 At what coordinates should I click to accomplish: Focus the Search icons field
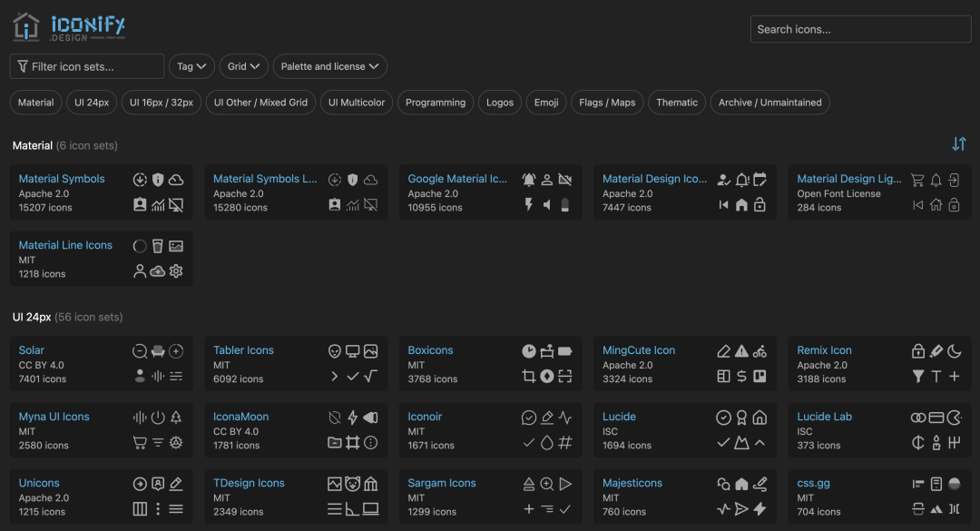point(860,29)
